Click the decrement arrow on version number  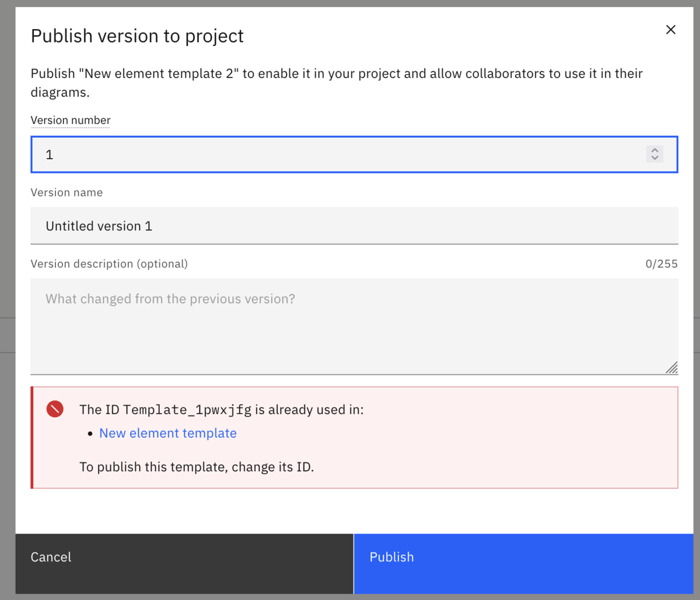(654, 159)
